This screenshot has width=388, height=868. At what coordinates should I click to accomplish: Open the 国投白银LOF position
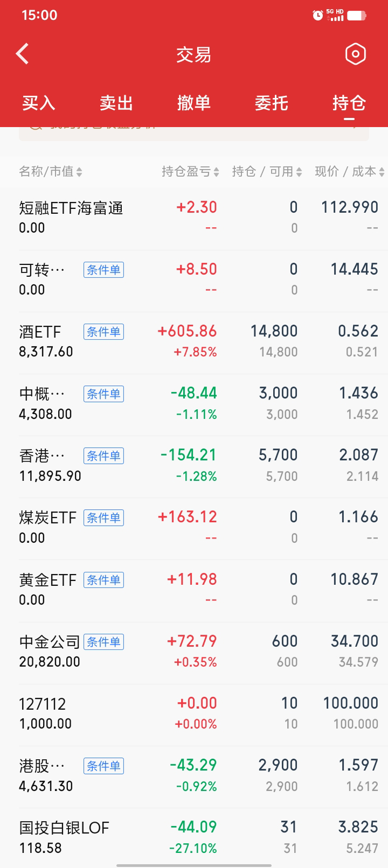(x=194, y=837)
